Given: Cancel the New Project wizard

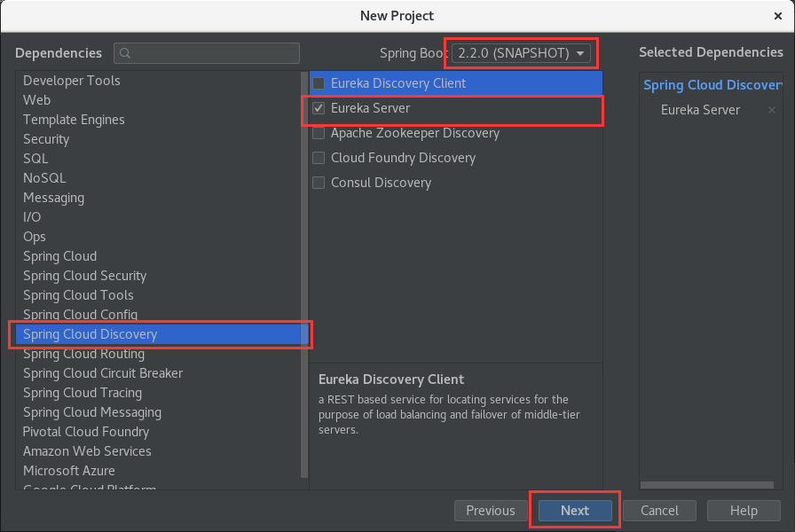Looking at the screenshot, I should pos(659,511).
